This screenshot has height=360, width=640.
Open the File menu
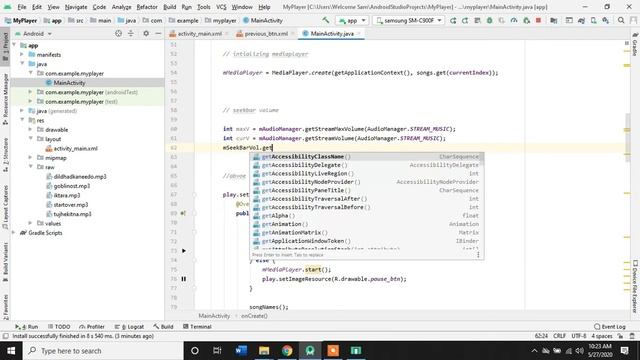[22, 7]
